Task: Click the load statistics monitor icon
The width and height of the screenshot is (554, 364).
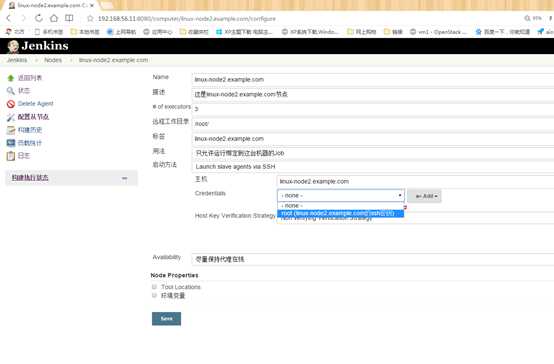Action: [x=11, y=143]
